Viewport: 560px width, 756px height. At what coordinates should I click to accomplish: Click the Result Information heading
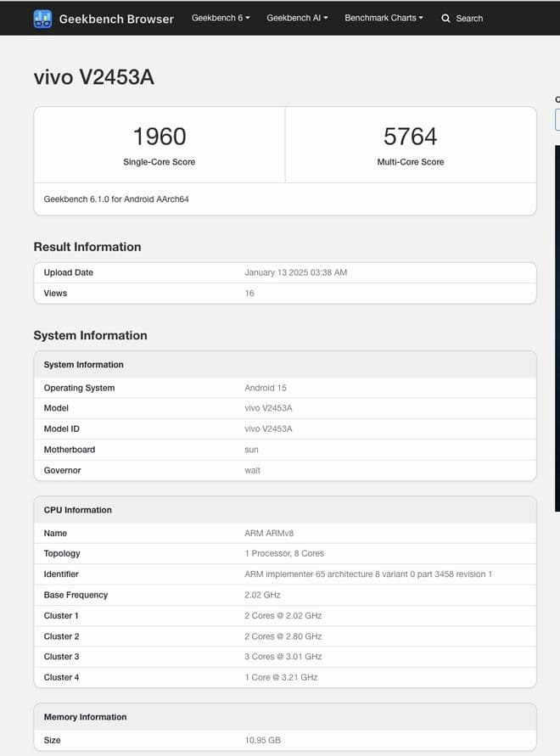point(87,247)
